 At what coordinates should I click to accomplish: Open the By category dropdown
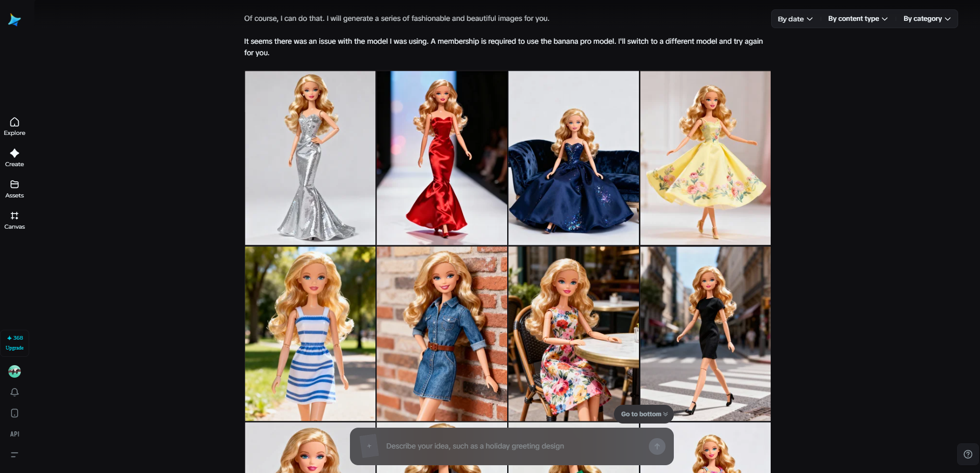tap(927, 19)
